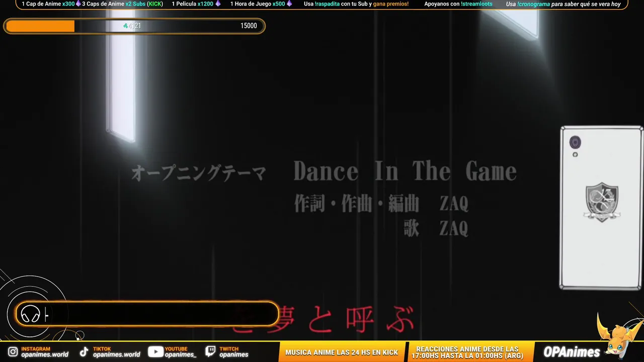
Task: Click the 'Dance In The Game' title
Action: point(405,171)
